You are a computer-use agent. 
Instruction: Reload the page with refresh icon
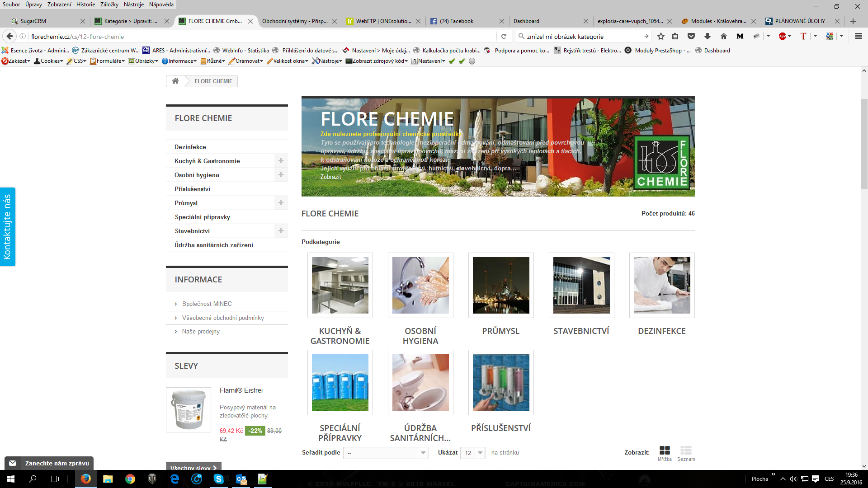pos(504,37)
